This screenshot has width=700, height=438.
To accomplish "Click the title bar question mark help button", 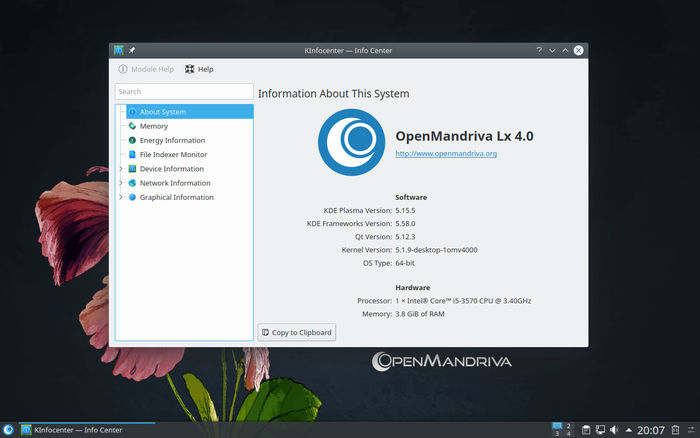I will click(538, 49).
